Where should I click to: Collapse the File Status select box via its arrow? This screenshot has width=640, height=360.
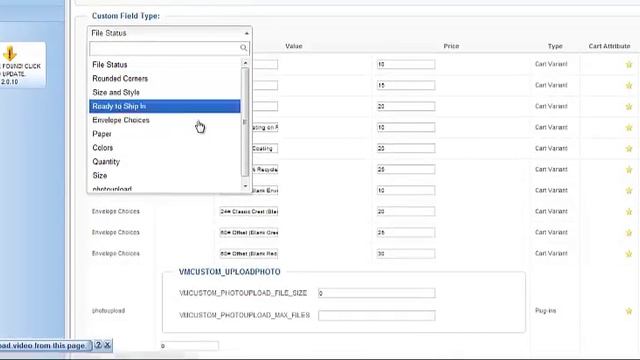click(x=247, y=33)
